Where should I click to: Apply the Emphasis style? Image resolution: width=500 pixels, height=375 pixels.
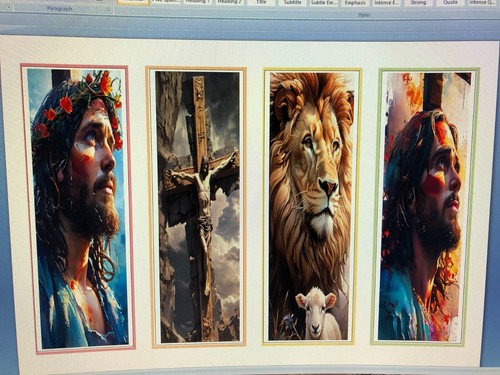coord(355,3)
